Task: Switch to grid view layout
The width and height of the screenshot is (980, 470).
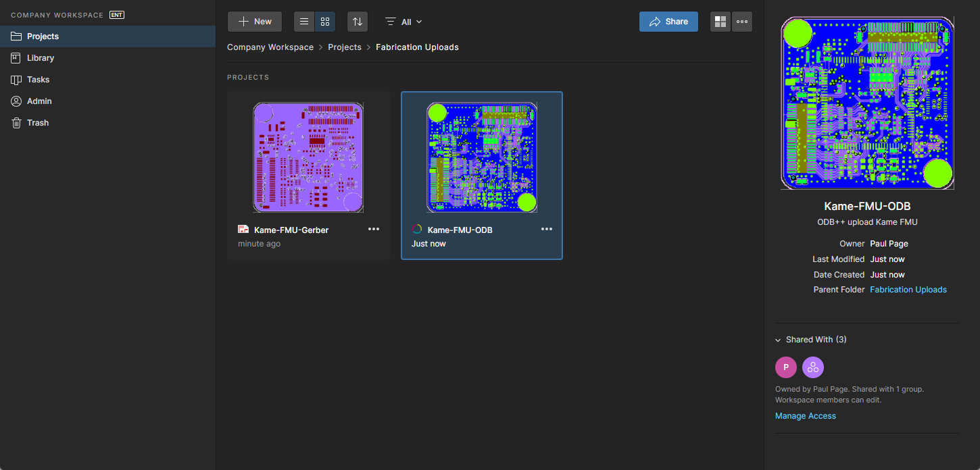Action: 325,22
